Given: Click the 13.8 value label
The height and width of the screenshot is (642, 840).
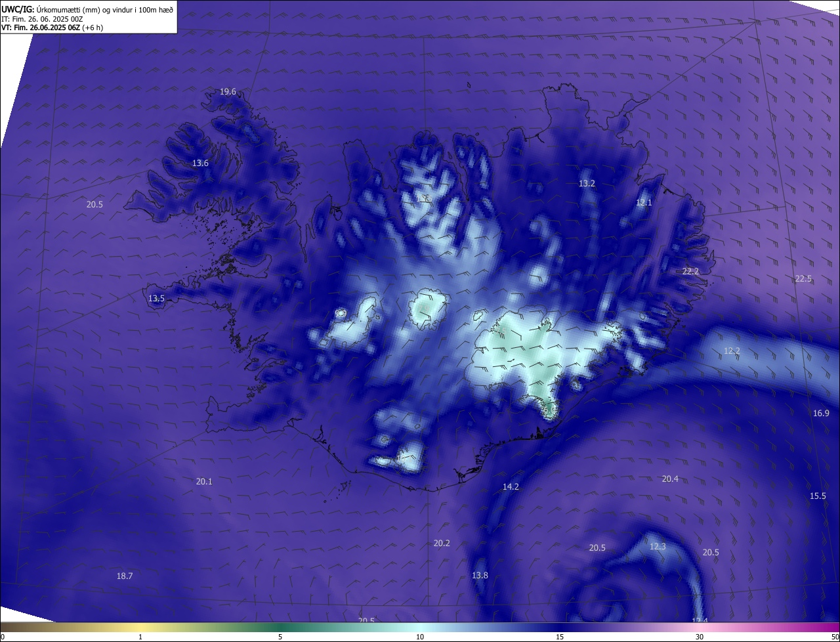Looking at the screenshot, I should [480, 575].
